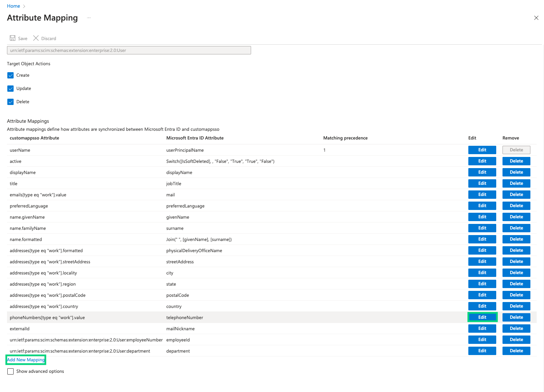The image size is (544, 392).
Task: Edit the phoneNumbers work value mapping
Action: click(x=482, y=317)
